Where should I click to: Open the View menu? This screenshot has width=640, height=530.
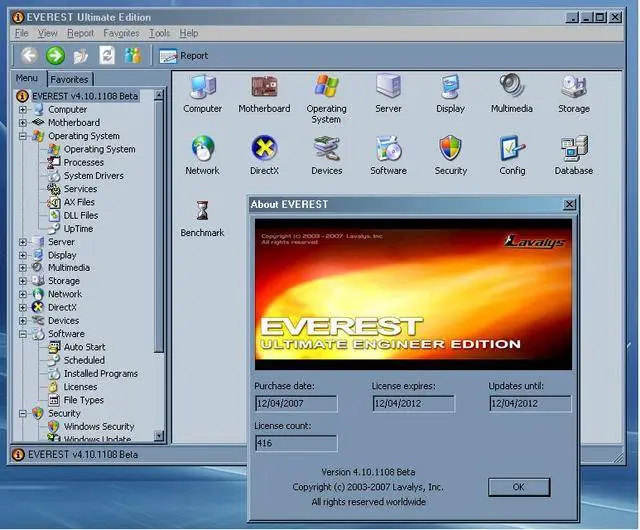coord(47,33)
